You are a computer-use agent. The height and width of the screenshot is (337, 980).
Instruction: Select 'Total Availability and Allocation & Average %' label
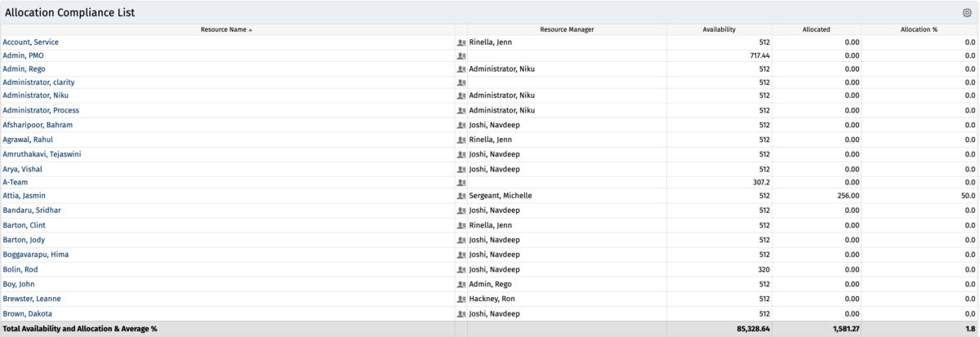click(x=80, y=329)
